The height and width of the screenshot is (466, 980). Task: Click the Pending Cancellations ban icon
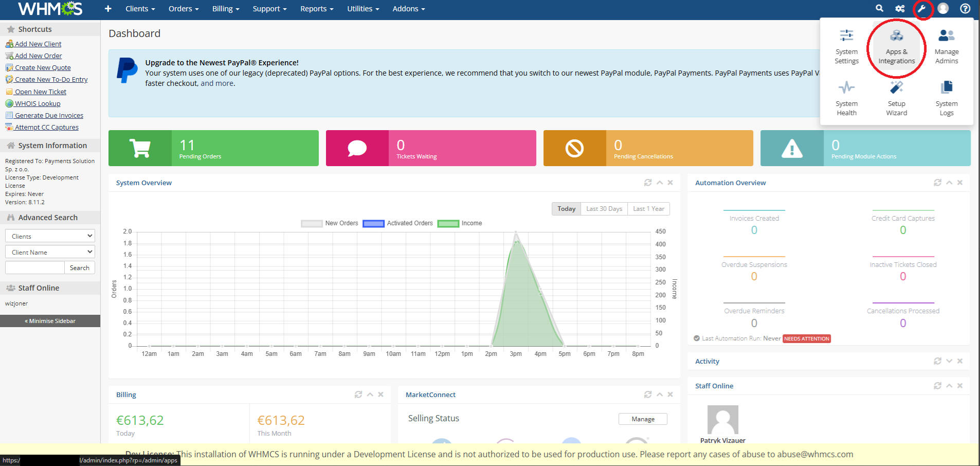click(574, 148)
